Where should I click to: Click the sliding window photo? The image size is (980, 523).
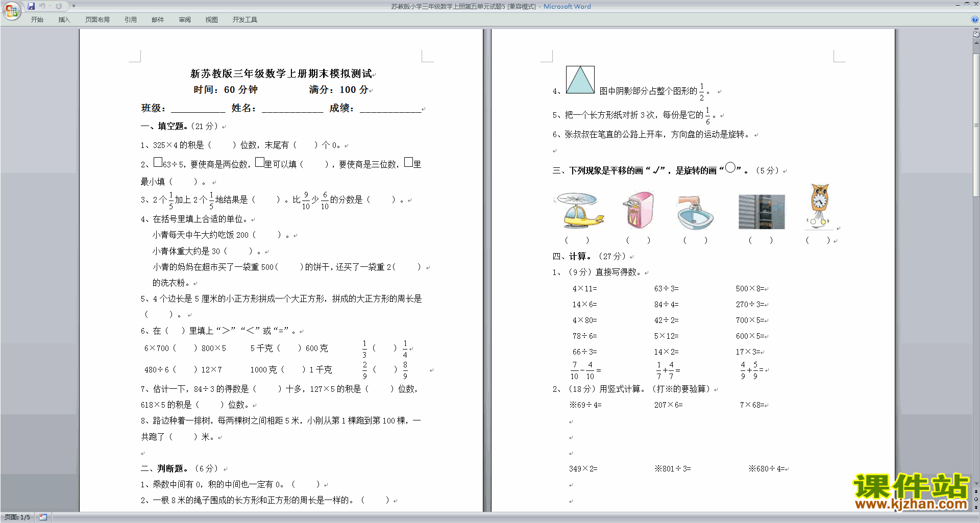coord(762,212)
